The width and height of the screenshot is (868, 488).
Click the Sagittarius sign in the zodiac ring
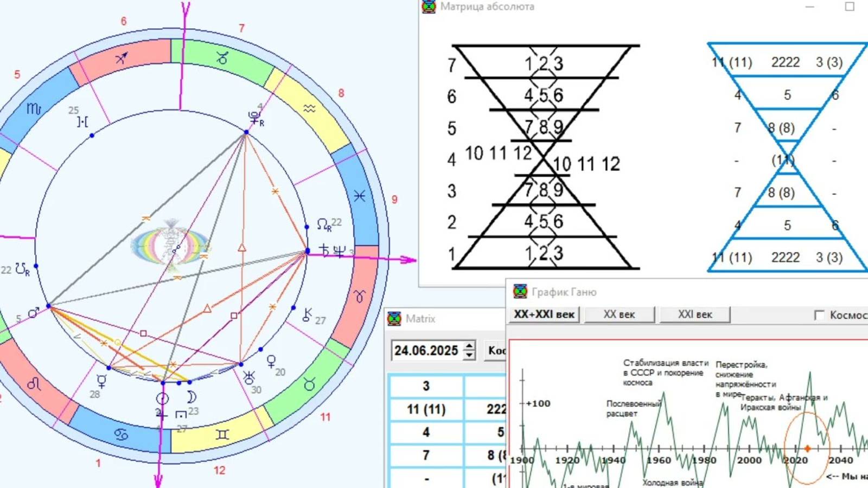[122, 57]
